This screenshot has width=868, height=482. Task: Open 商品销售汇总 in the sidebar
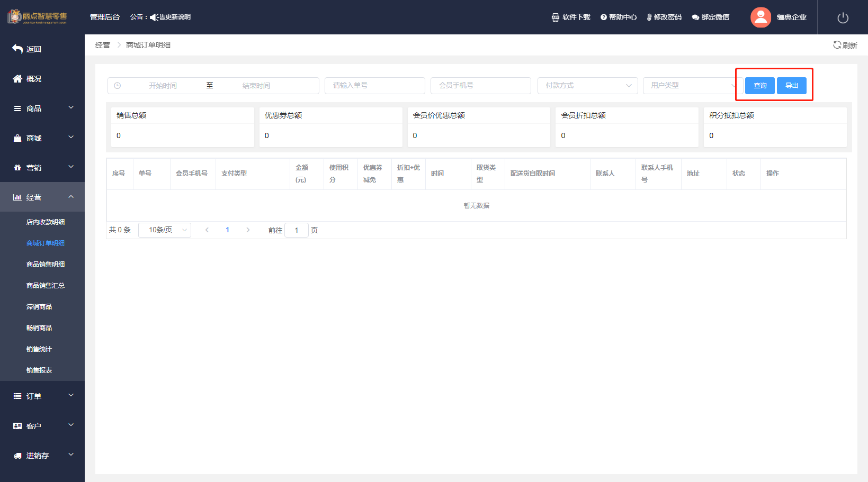[46, 286]
